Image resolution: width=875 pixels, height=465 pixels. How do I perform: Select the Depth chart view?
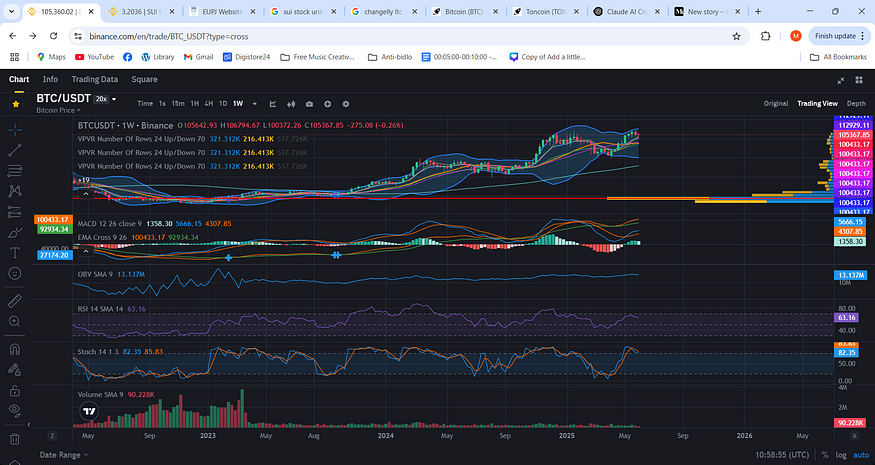click(856, 103)
